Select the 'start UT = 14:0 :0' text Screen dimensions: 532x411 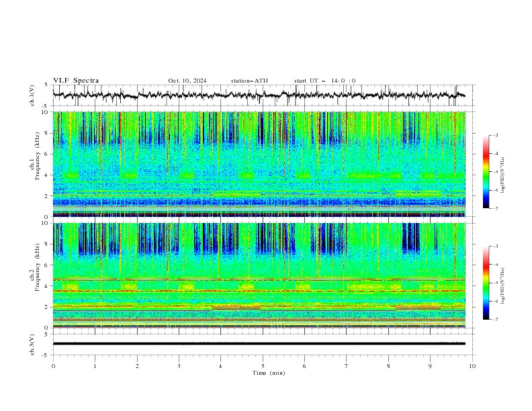[324, 81]
